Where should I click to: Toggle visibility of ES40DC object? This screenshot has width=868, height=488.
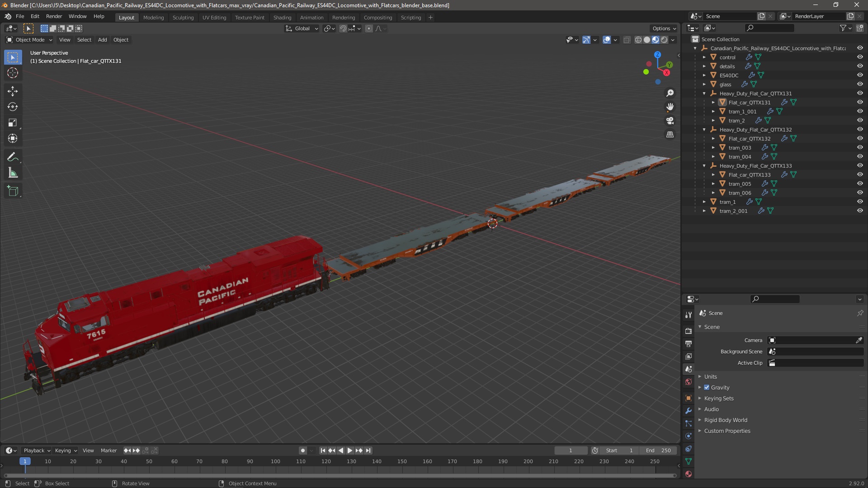pos(860,75)
